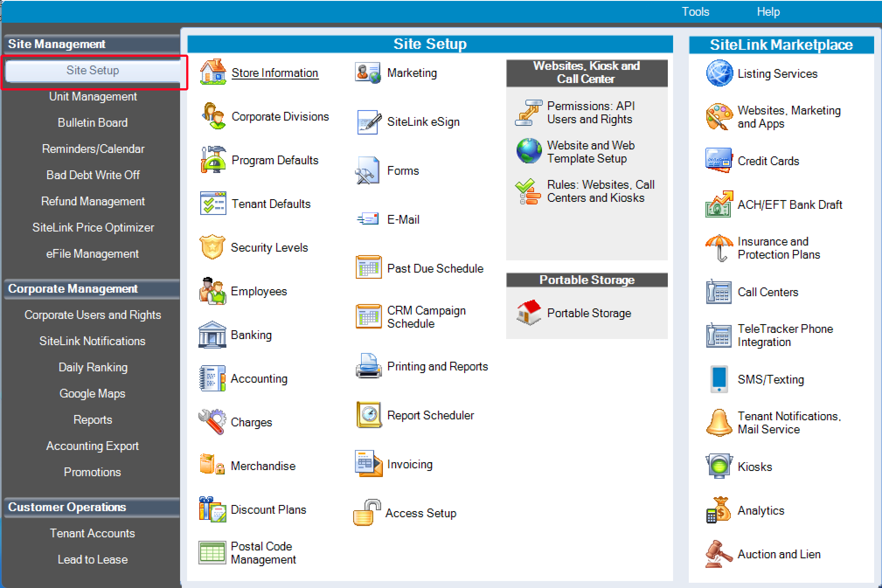This screenshot has height=588, width=882.
Task: Open the ACH/EFT Bank Draft chart icon
Action: (719, 204)
